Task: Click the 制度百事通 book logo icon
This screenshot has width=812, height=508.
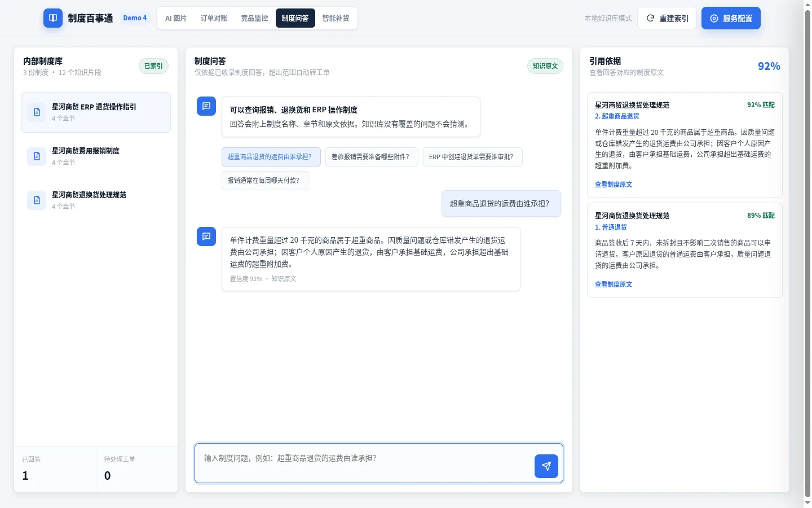Action: point(53,18)
